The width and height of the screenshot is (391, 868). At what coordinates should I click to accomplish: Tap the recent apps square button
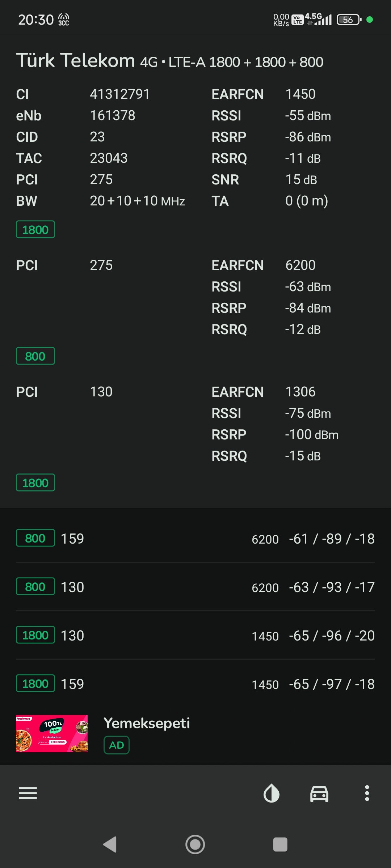280,844
